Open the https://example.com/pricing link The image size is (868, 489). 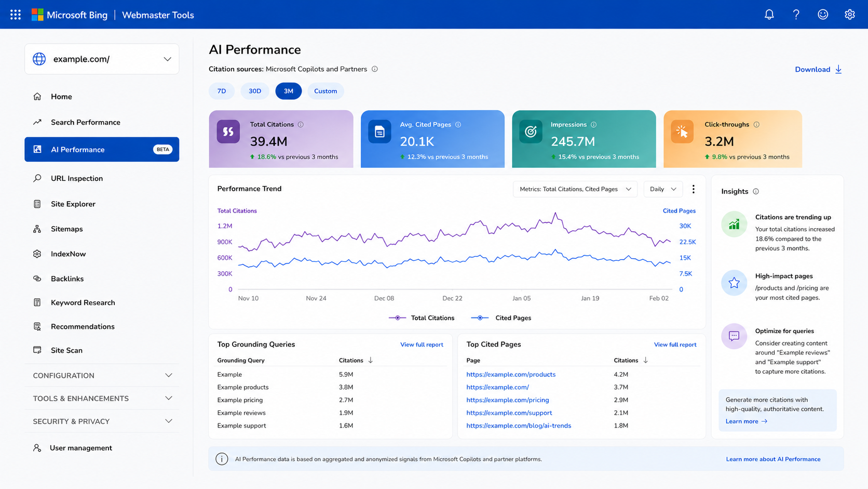507,400
